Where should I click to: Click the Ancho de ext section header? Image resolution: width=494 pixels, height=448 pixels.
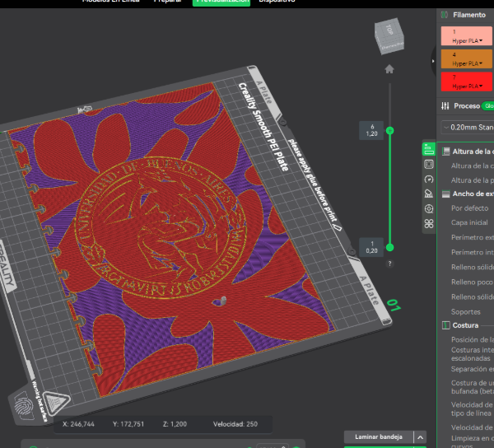point(473,194)
